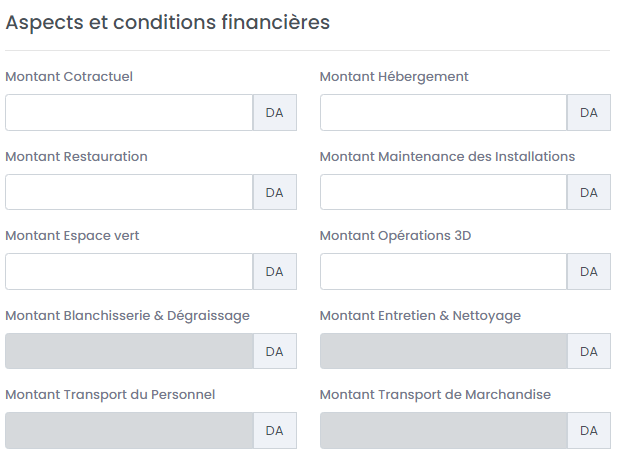Viewport: 618px width, 464px height.
Task: Select the Montant Transport du Personnel field
Action: (x=129, y=430)
